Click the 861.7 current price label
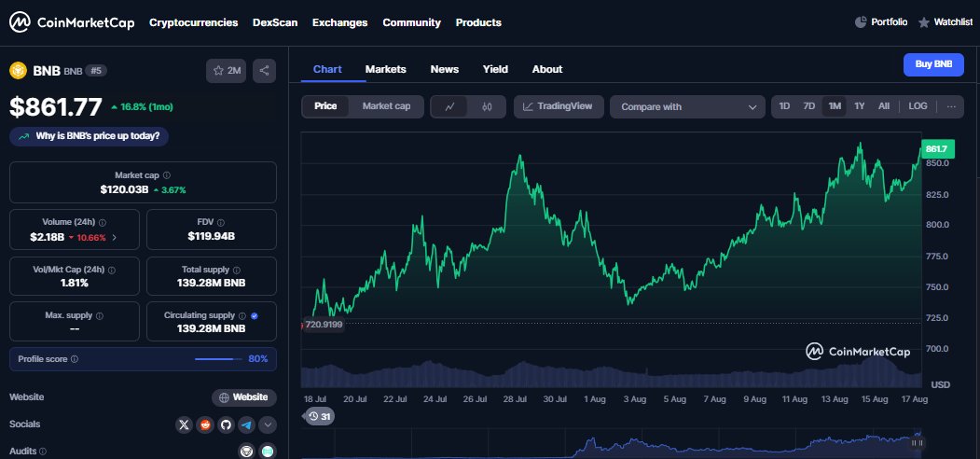 (x=937, y=149)
